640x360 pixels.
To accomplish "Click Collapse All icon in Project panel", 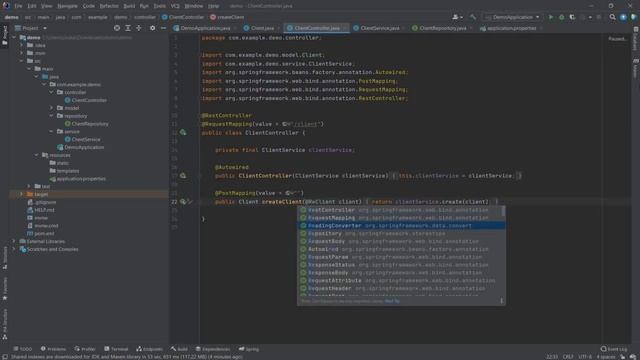I will point(139,28).
